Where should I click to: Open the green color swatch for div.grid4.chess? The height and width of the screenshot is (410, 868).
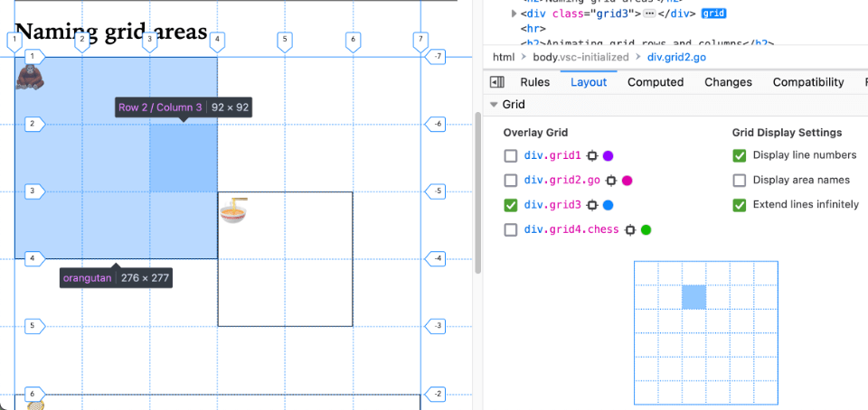646,230
